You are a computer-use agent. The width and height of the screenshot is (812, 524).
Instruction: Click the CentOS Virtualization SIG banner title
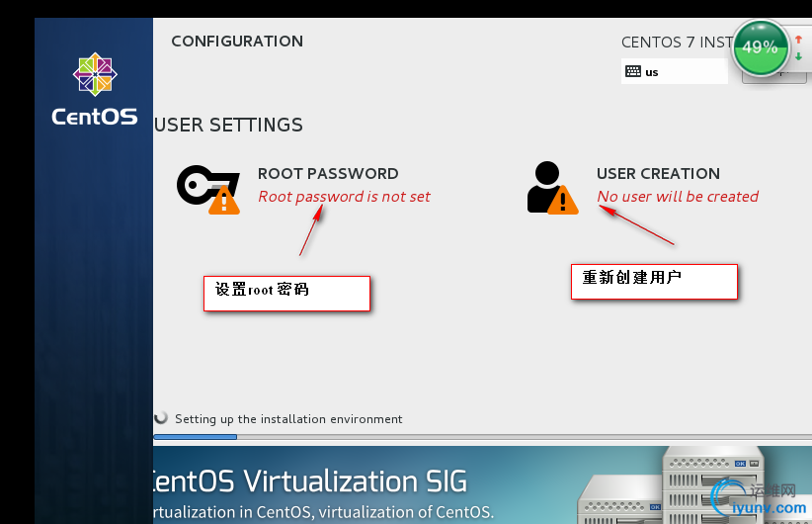tap(310, 481)
